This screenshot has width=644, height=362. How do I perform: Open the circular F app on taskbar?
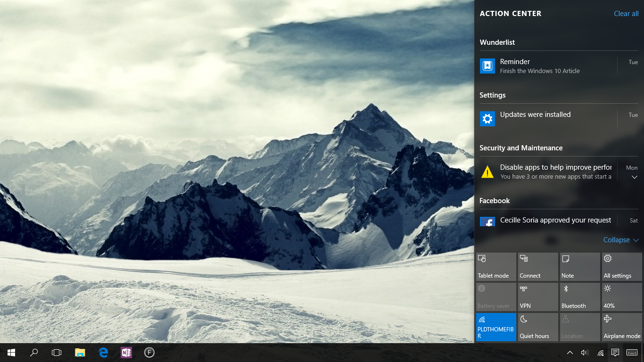click(149, 353)
